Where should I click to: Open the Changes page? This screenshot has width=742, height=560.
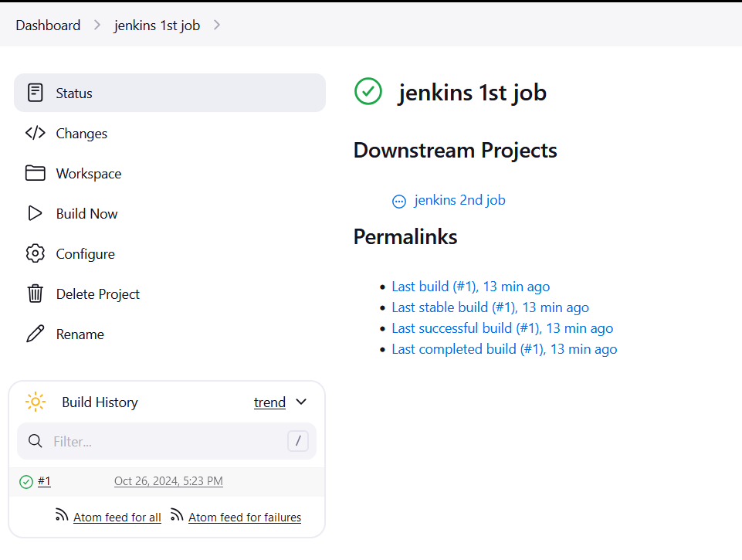[81, 134]
